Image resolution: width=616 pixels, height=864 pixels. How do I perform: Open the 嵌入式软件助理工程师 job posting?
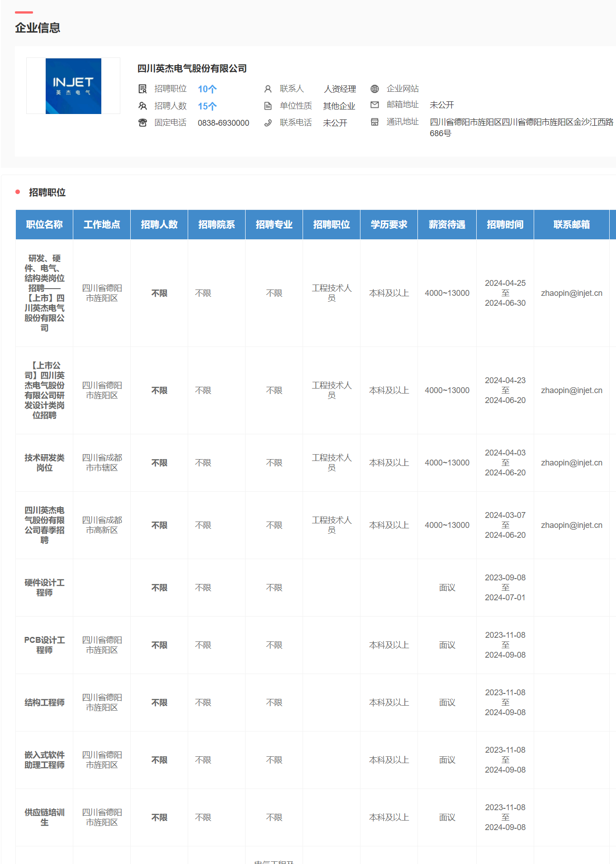pos(44,760)
